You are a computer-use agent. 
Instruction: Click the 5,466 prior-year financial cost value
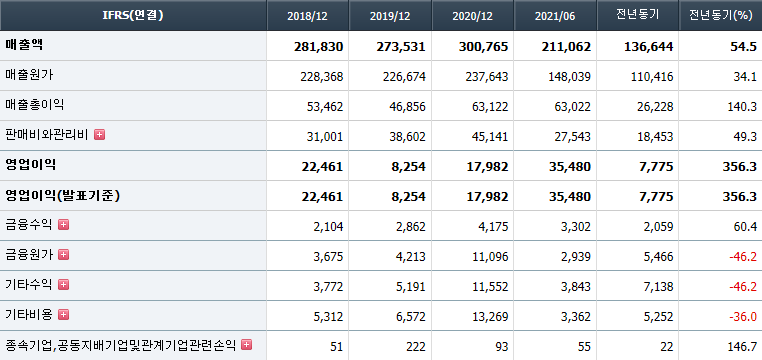pyautogui.click(x=658, y=257)
